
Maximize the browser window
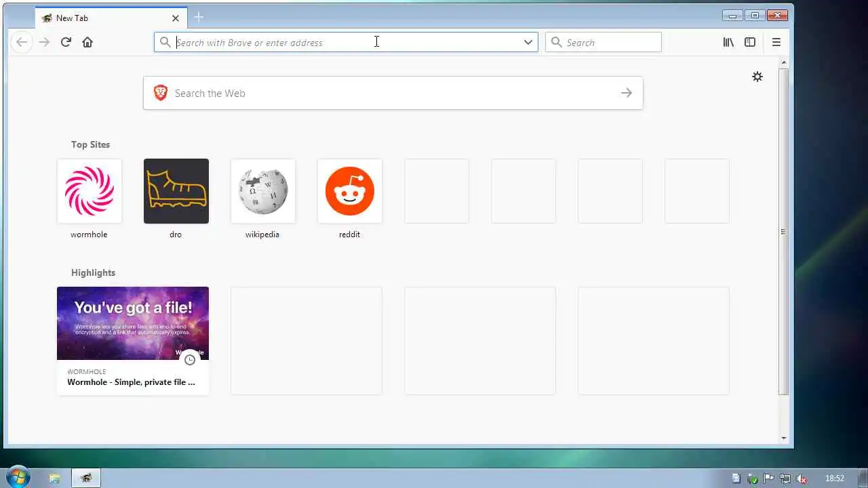[x=754, y=16]
